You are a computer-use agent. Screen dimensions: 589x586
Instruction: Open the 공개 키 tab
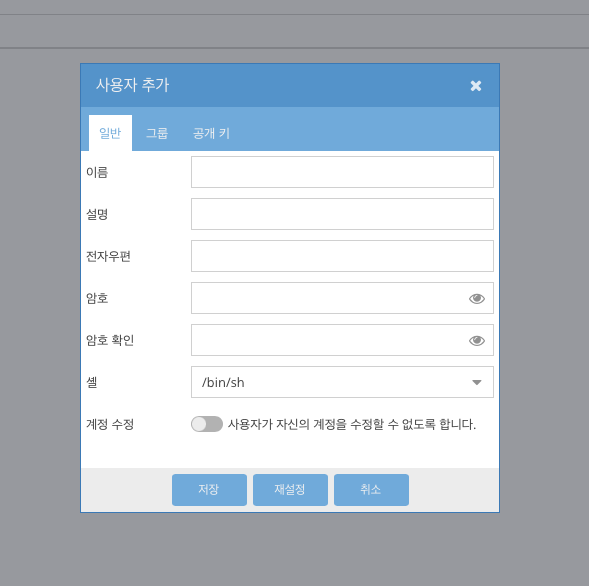click(x=211, y=133)
